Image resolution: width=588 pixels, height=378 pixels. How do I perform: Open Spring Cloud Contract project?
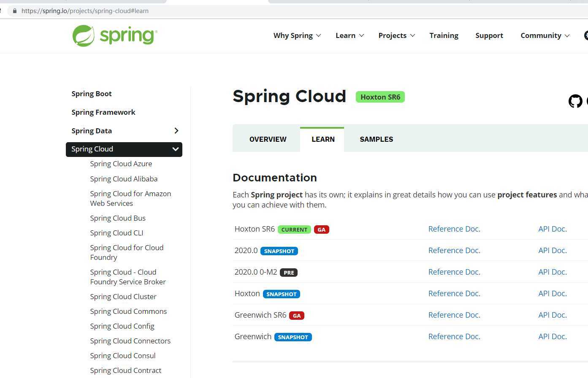126,370
